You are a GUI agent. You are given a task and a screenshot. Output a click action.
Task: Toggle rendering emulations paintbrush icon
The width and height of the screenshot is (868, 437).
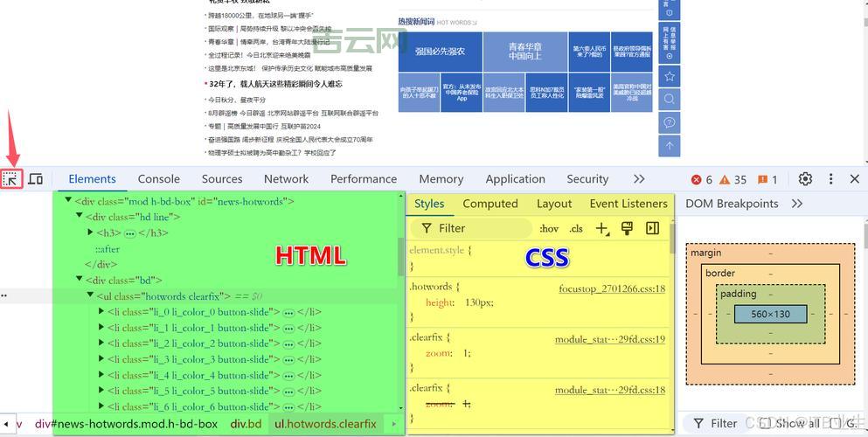[628, 228]
